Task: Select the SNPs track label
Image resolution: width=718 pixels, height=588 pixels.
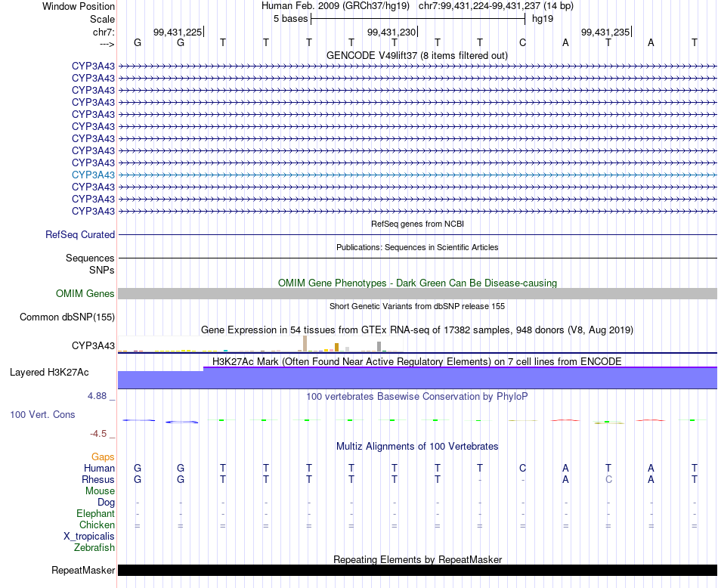Action: pos(102,270)
